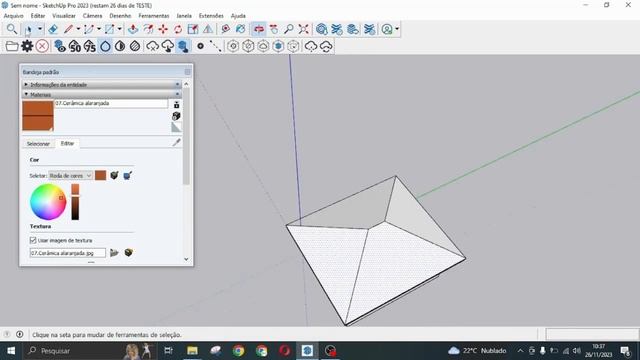
Task: Open the Line tool dropdown arrow
Action: pos(78,29)
